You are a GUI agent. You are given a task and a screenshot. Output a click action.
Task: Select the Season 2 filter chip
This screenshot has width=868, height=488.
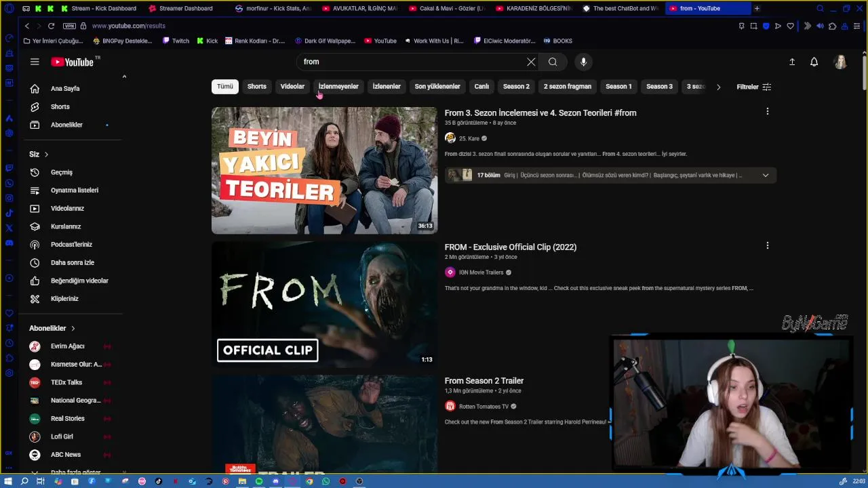(x=516, y=86)
